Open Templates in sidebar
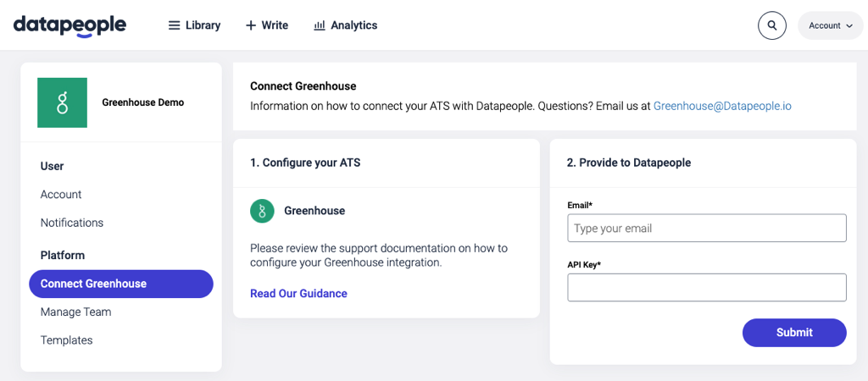The image size is (868, 381). pos(66,340)
